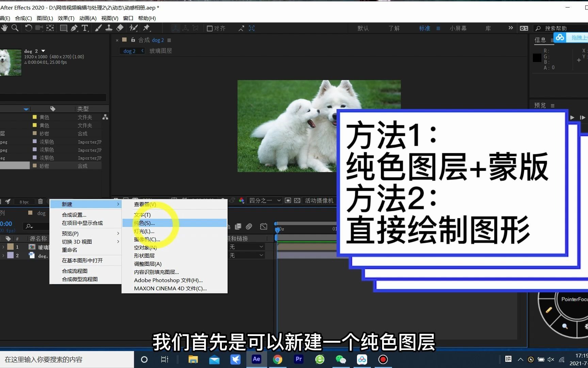Screen dimensions: 588x368
Task: Click the 合成 dog 2 tab color swatch
Action: coord(125,40)
